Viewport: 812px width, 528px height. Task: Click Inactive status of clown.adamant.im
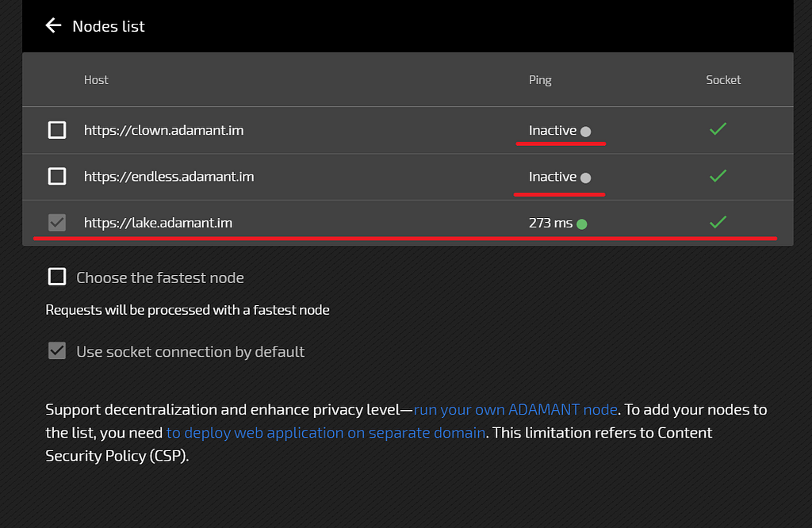[x=553, y=131]
